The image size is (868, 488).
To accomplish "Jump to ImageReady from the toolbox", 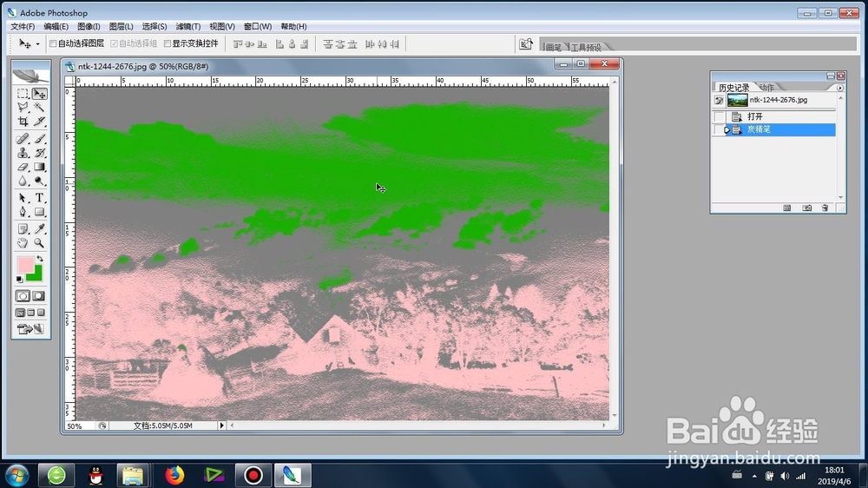I will 31,329.
